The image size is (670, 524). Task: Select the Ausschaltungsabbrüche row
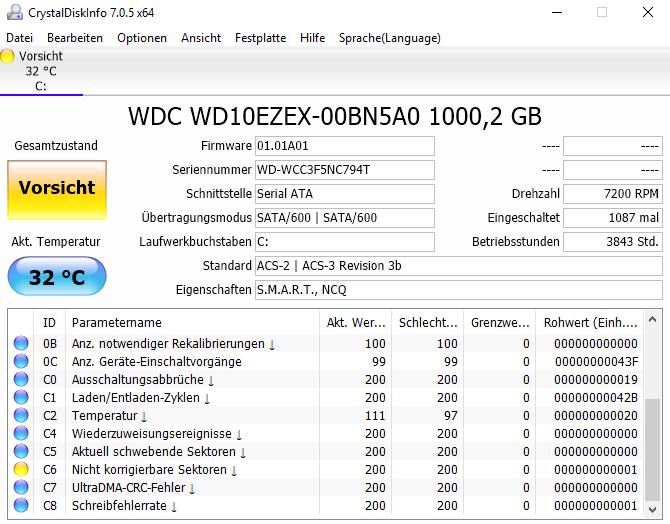coord(326,379)
